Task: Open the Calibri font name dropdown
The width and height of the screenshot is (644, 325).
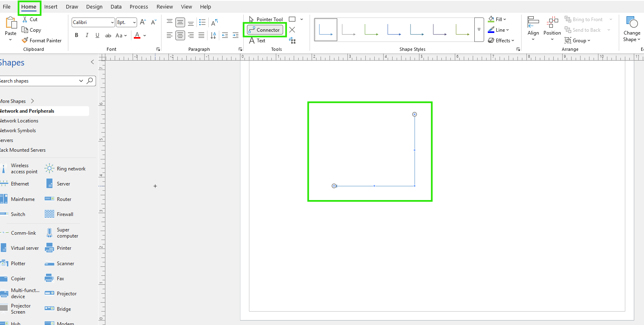Action: (112, 22)
